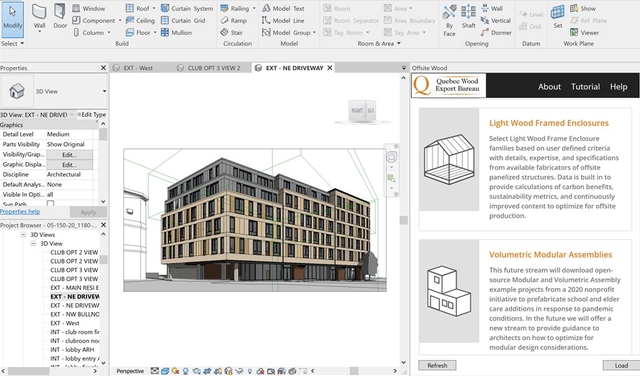Open the About menu in Offsite Wood
This screenshot has height=376, width=640.
549,87
